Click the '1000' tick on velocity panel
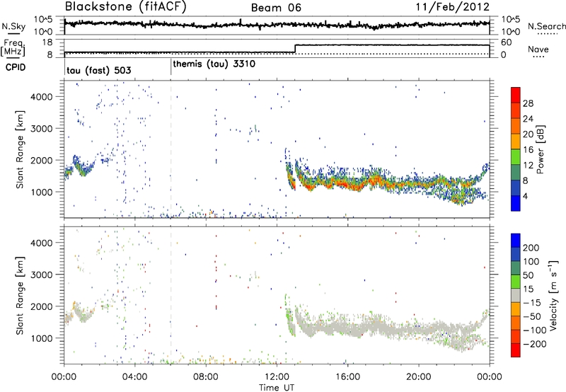The height and width of the screenshot is (392, 566). tap(42, 338)
